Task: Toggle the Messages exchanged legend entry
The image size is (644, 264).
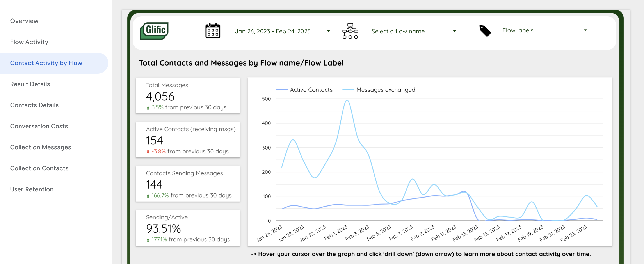Action: tap(379, 90)
